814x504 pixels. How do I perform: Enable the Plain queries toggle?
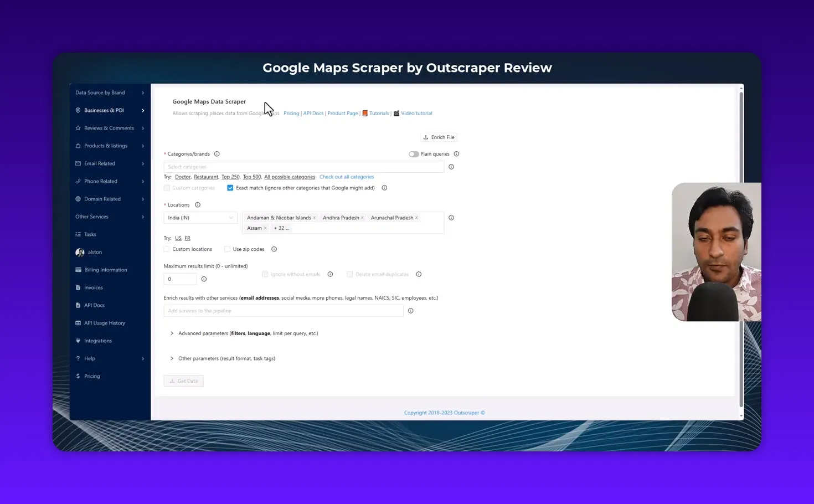tap(414, 153)
